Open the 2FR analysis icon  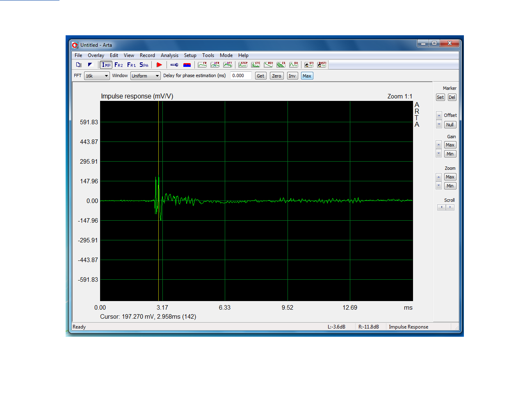point(215,65)
